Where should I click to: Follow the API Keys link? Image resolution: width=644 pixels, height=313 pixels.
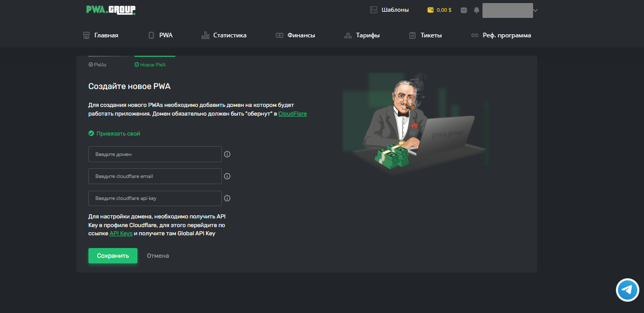pos(121,233)
